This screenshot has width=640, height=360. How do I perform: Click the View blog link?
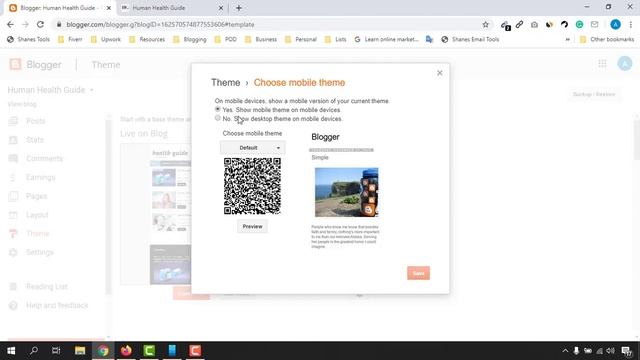tap(22, 104)
